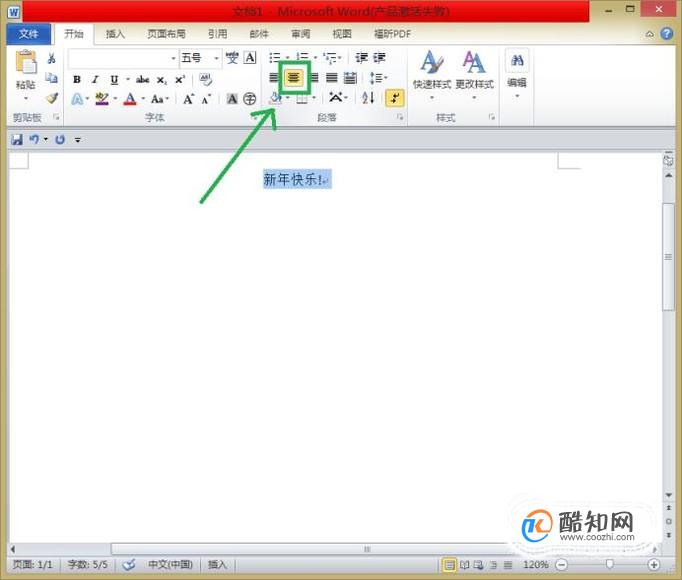The image size is (682, 580).
Task: Click the Shrink Font icon
Action: tap(206, 99)
